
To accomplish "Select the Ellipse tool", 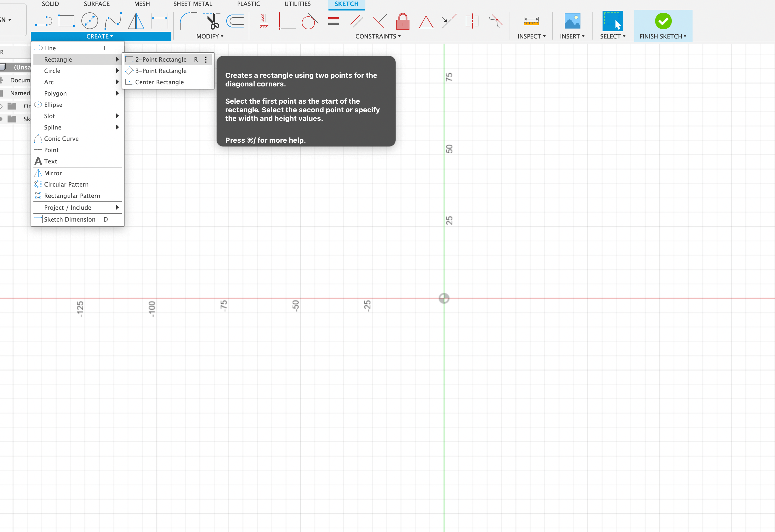I will tap(53, 105).
